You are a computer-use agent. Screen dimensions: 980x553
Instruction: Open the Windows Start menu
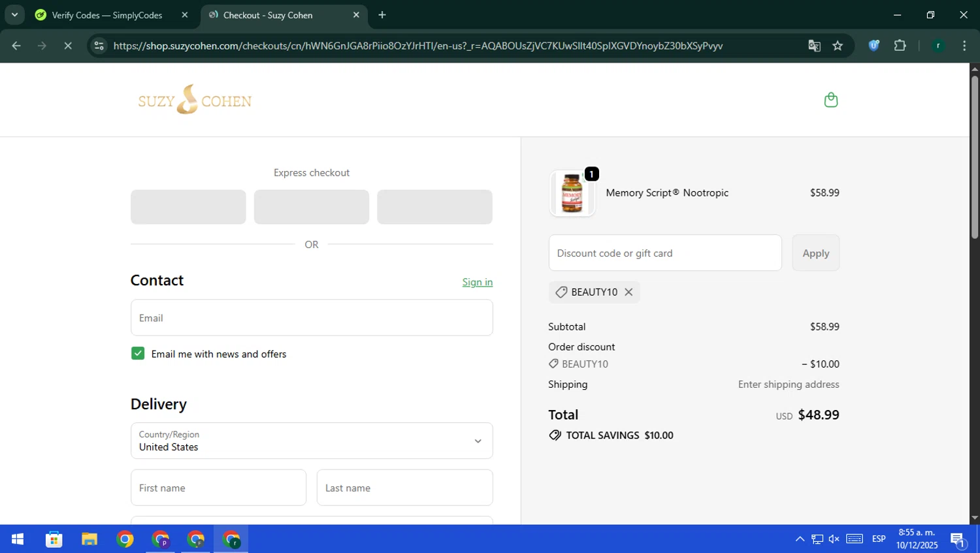coord(18,539)
